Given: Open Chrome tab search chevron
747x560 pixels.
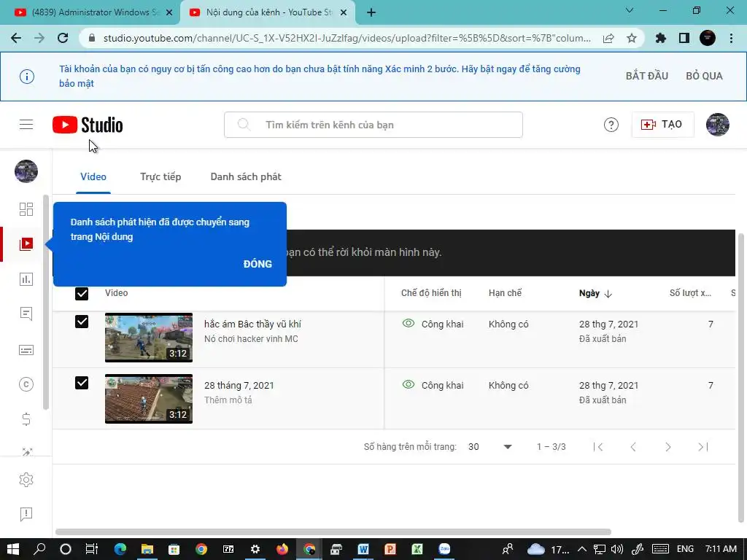Looking at the screenshot, I should tap(630, 10).
